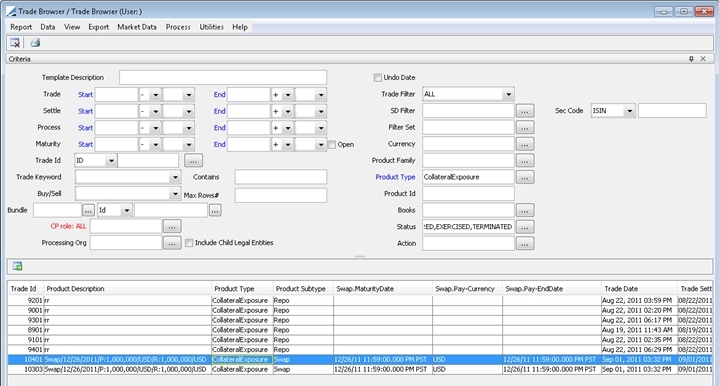Click the Settle End link
Image resolution: width=719 pixels, height=386 pixels.
click(x=219, y=111)
